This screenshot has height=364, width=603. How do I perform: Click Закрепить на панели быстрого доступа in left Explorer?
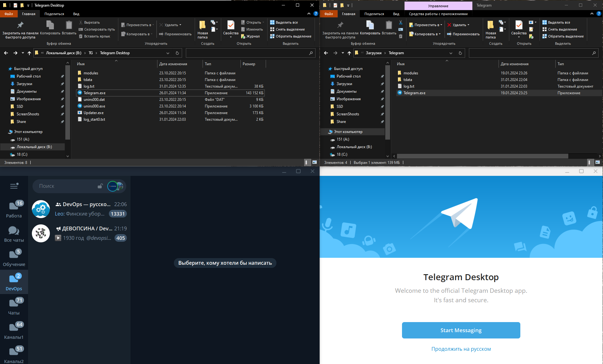(x=20, y=30)
